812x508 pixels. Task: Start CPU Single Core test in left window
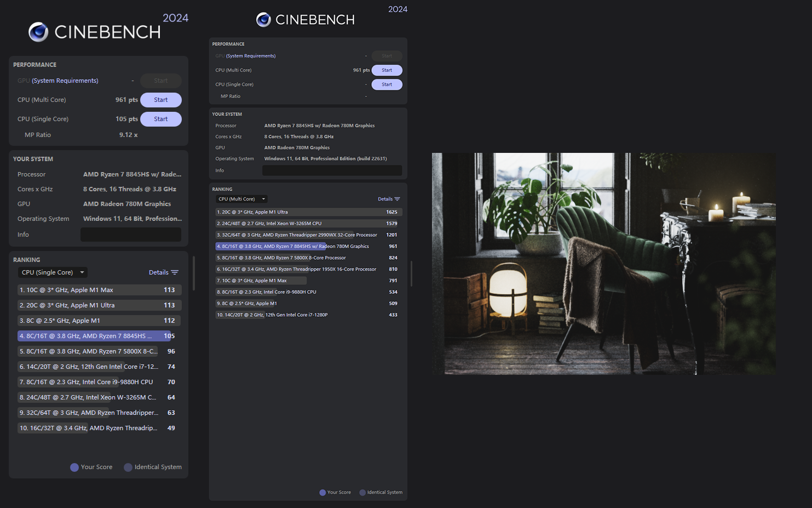coord(161,119)
